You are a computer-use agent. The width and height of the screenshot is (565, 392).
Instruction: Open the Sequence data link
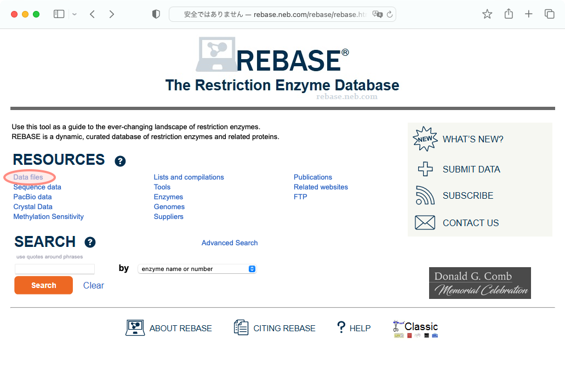pos(37,187)
